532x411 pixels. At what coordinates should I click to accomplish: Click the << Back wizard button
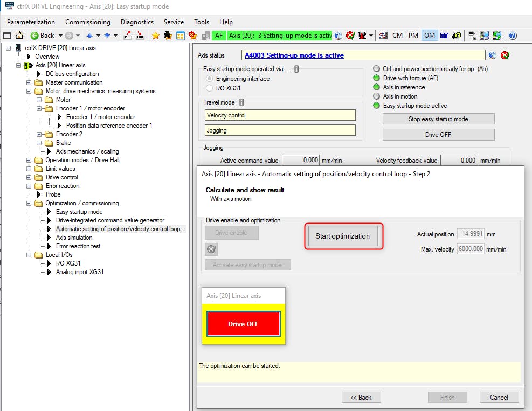coord(361,398)
